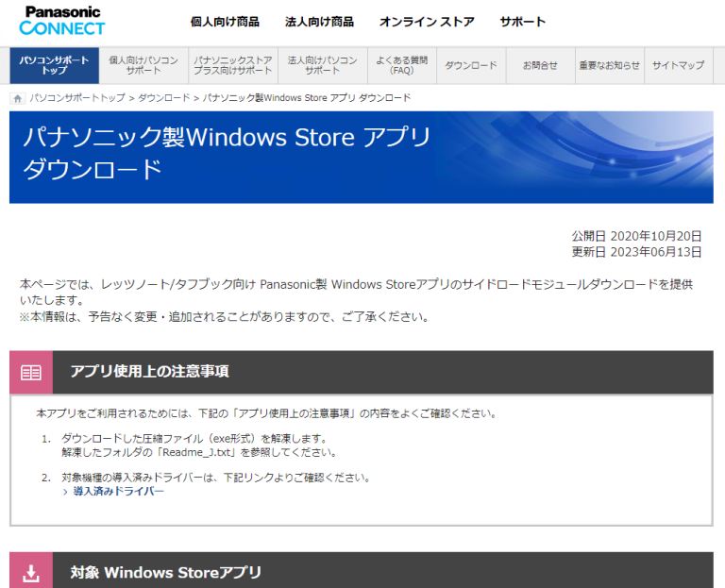Viewport: 725px width, 588px height.
Task: Follow the 導入済みドライバー link
Action: (118, 492)
